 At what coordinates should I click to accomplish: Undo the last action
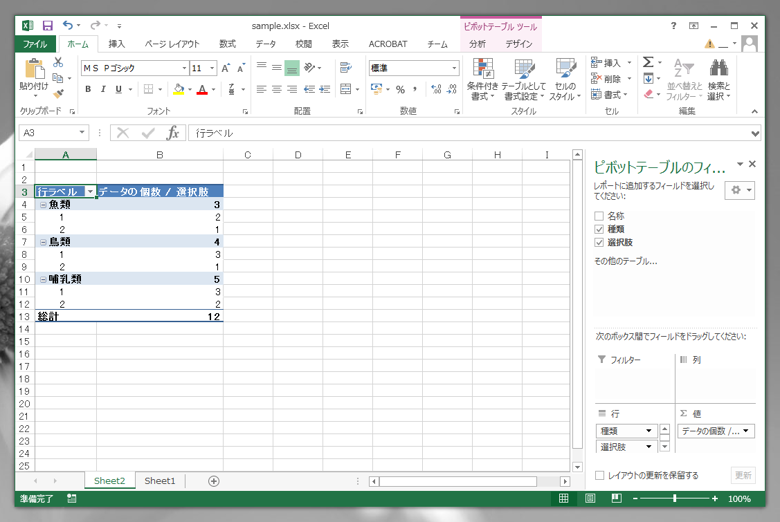point(68,25)
